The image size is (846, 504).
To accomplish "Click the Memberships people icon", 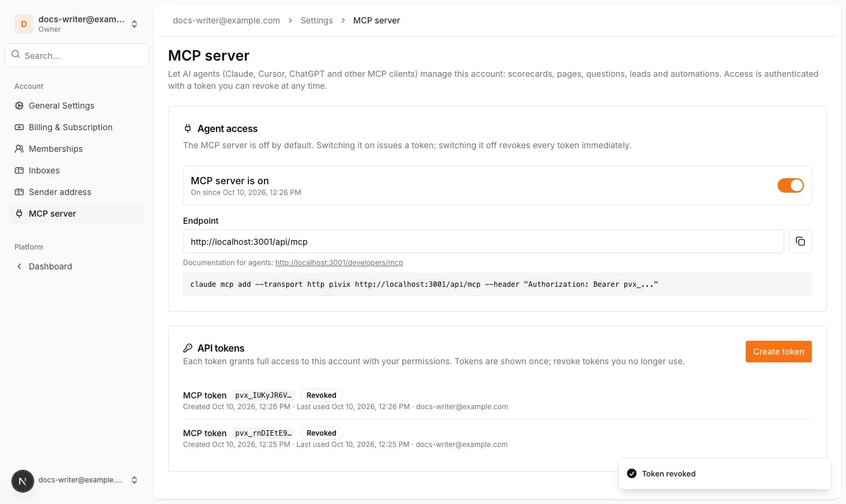I will click(x=19, y=149).
